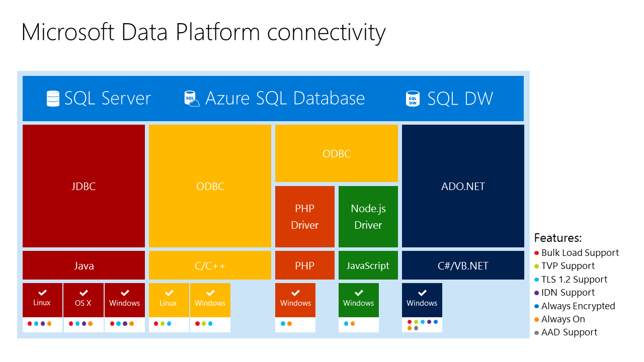644x362 pixels.
Task: Click the TLS 1.2 Support legend label
Action: (574, 280)
